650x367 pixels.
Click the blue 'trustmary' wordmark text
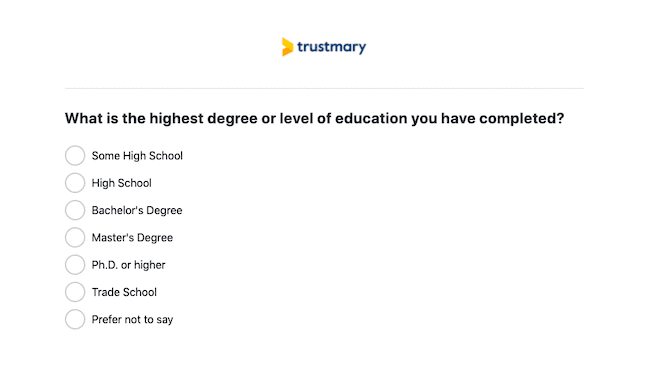[x=332, y=47]
